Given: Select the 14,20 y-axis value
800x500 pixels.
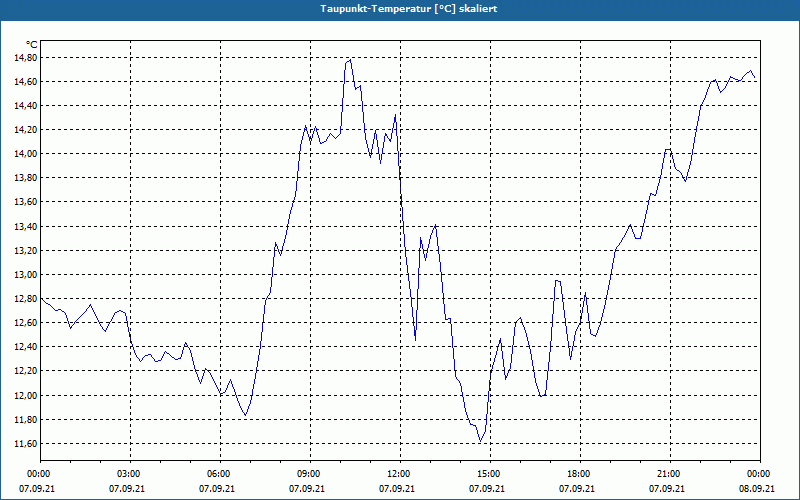Looking at the screenshot, I should coord(26,130).
